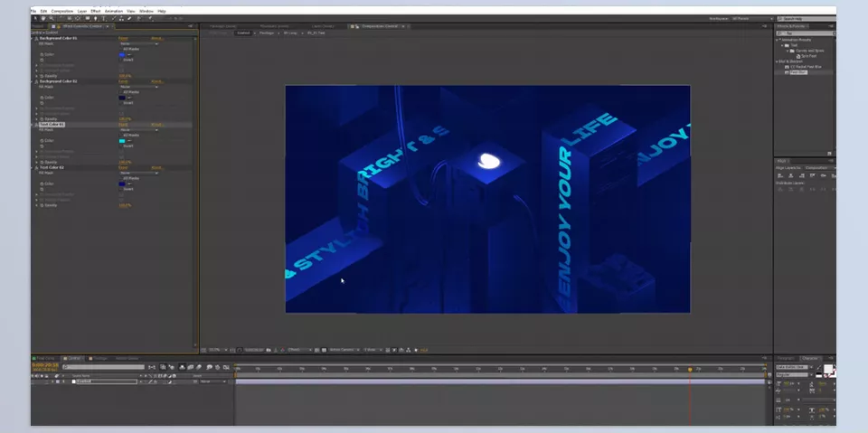Click the Search Help field
Image resolution: width=868 pixels, height=433 pixels.
pyautogui.click(x=807, y=19)
